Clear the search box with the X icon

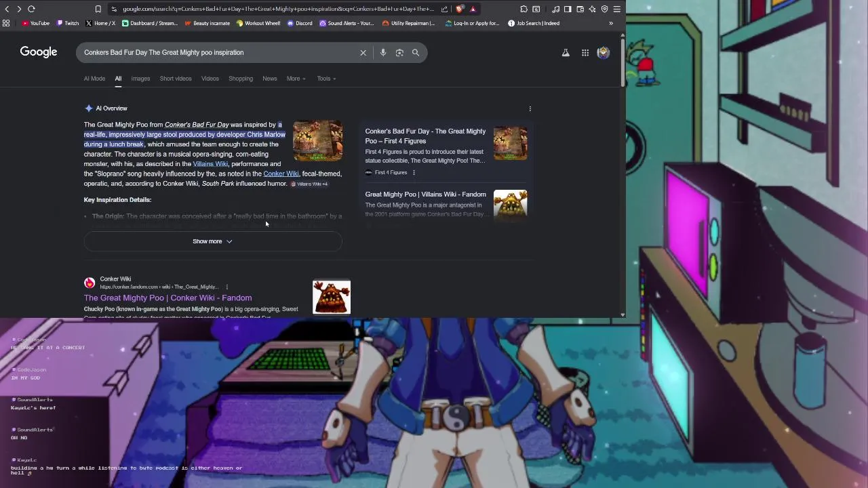pyautogui.click(x=363, y=52)
